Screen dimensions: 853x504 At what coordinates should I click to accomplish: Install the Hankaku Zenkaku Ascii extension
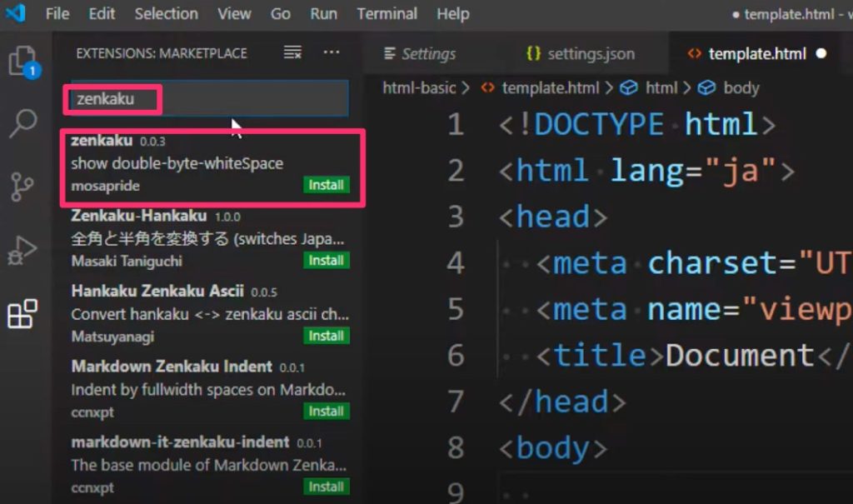tap(326, 336)
